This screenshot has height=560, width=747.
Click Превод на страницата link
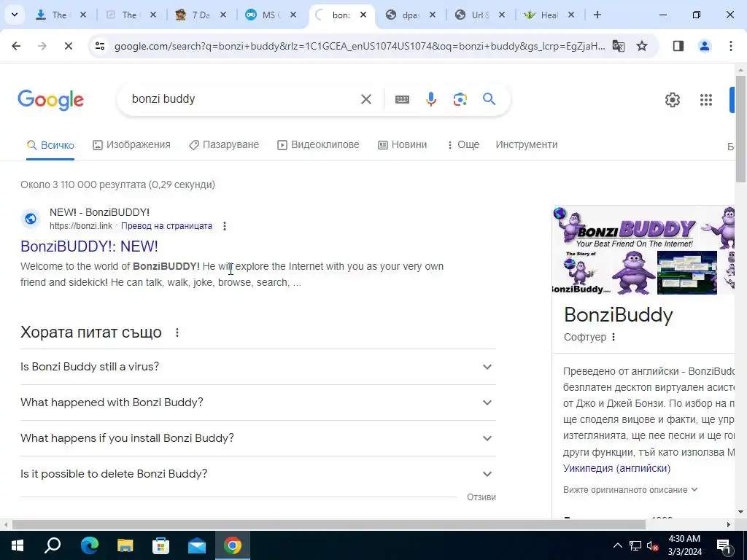click(167, 226)
